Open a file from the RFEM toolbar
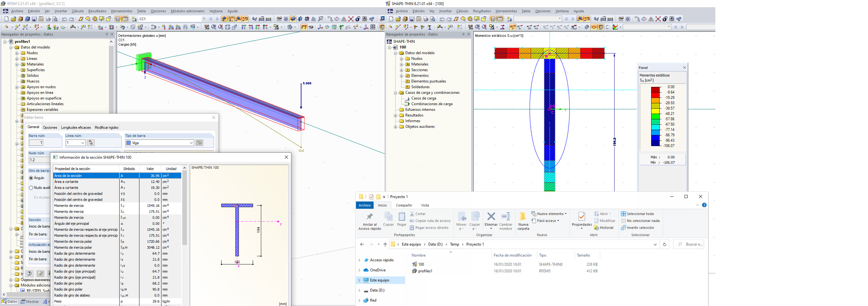Screen dimensions: 868x306 (14, 19)
